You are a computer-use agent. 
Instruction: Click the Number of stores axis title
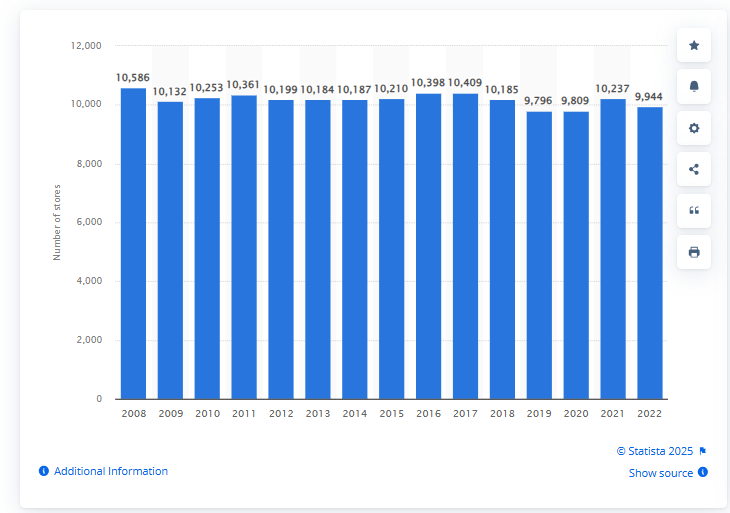[x=57, y=223]
